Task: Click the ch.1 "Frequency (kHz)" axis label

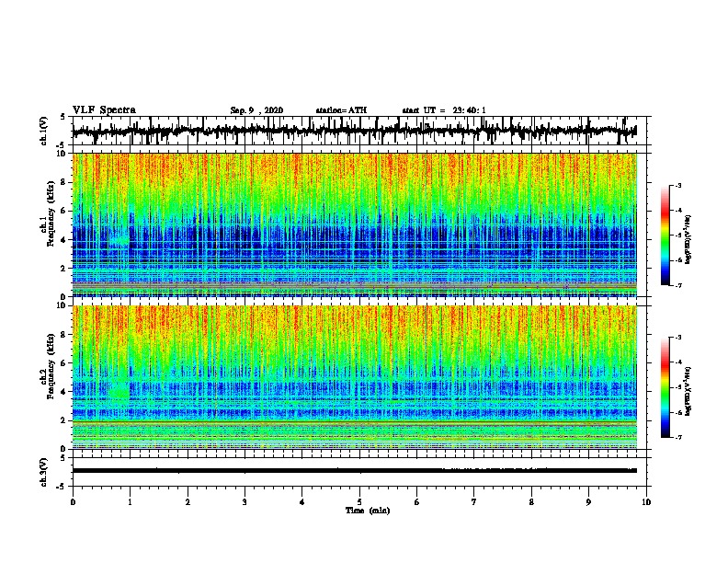Action: (x=51, y=213)
